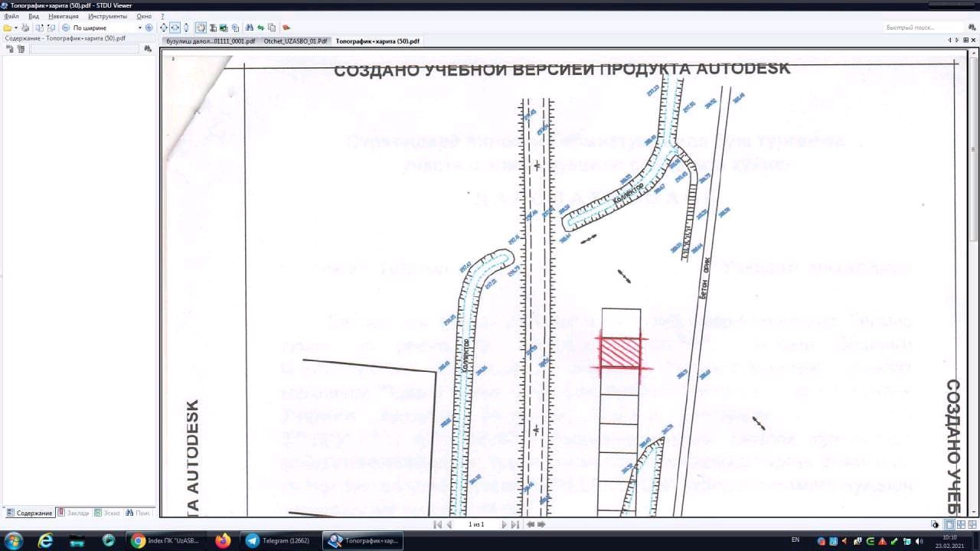Switch to the Закладки sidebar tab
This screenshot has width=980, height=551.
(x=73, y=513)
